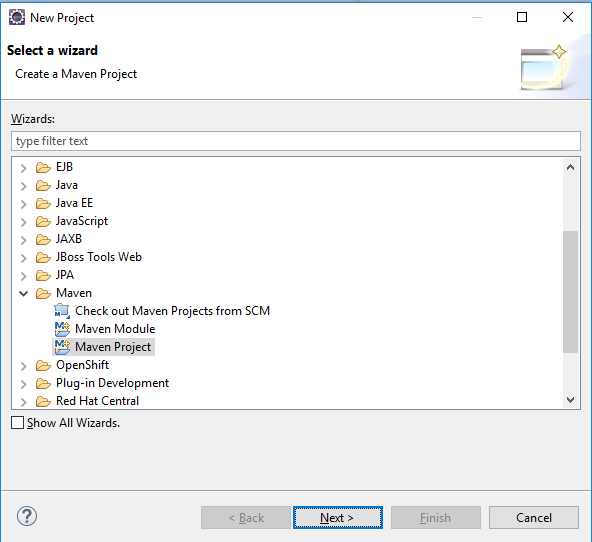Maximize the New Project dialog

[522, 17]
